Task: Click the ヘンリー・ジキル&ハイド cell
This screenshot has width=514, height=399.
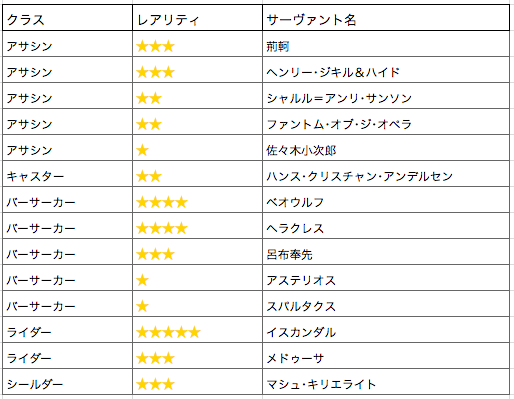Action: 386,70
